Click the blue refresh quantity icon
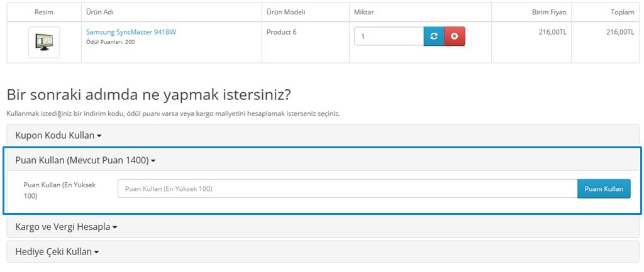 (434, 36)
